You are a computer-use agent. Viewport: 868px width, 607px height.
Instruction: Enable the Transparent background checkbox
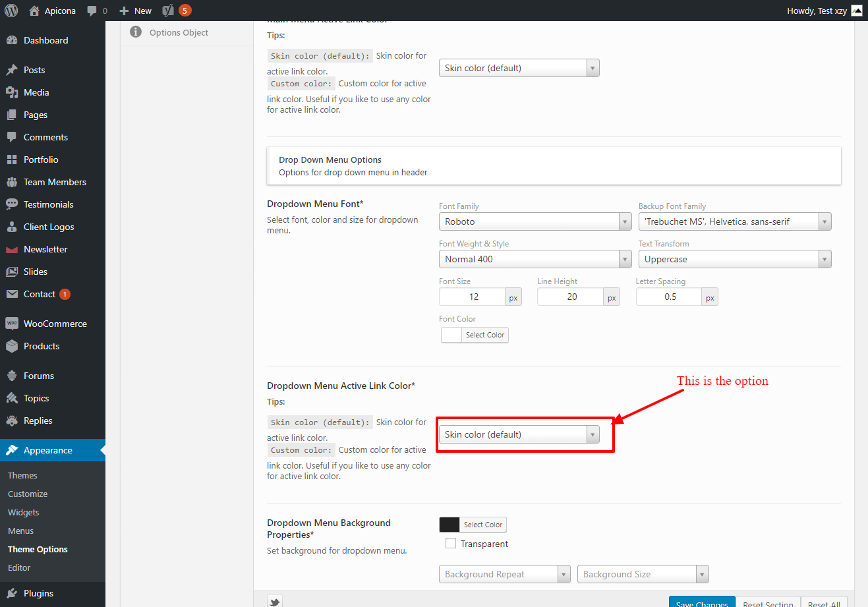(451, 544)
